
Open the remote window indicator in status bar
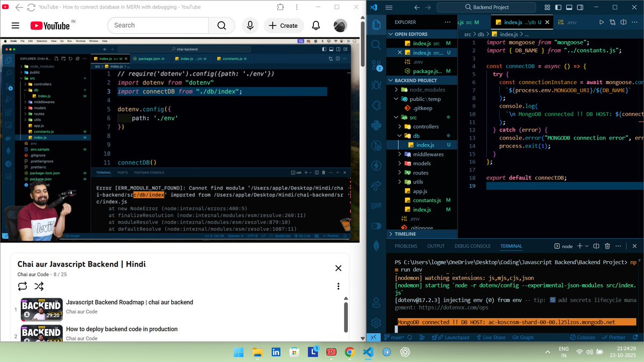click(x=374, y=337)
